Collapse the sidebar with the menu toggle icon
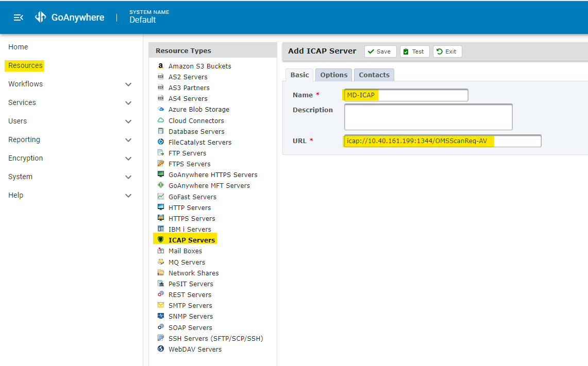This screenshot has width=588, height=366. pos(19,18)
